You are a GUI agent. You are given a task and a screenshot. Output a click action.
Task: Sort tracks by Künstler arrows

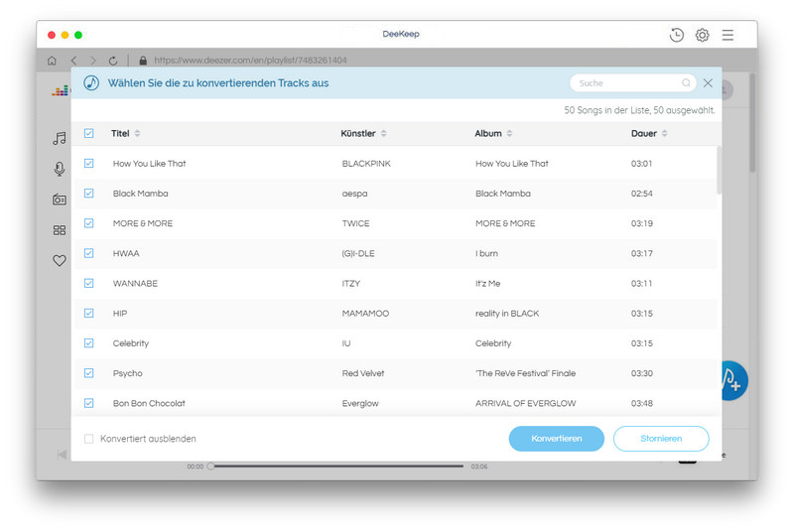pyautogui.click(x=384, y=133)
